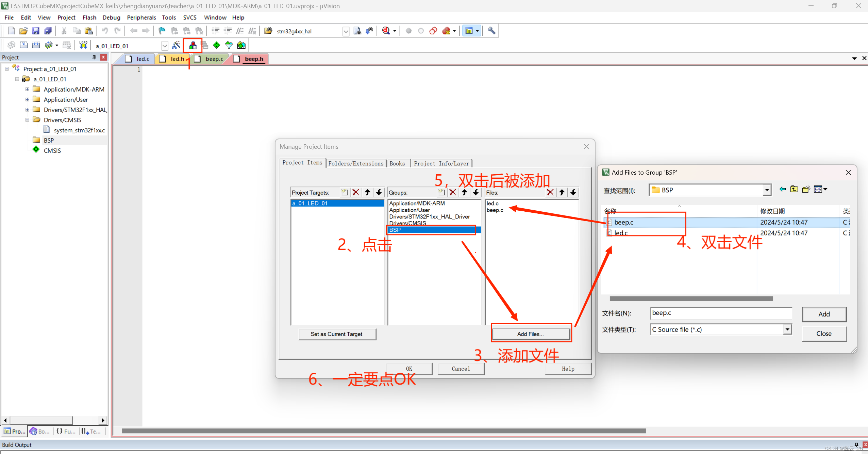Collapse the Drivers/CMSIS tree folder
This screenshot has width=868, height=454.
27,120
